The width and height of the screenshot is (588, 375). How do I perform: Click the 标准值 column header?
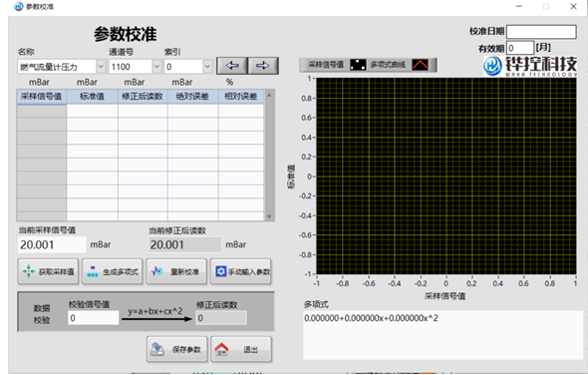click(x=93, y=97)
